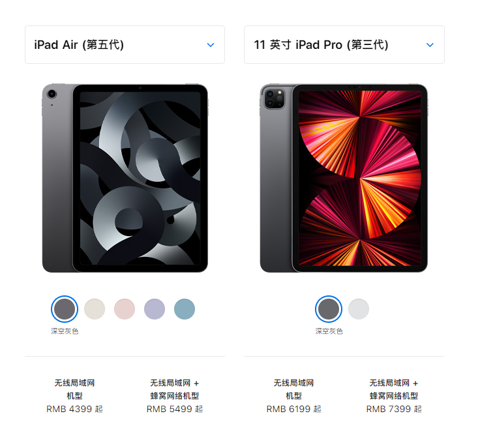
Task: Choose the pink iPad Air color swatch
Action: pyautogui.click(x=125, y=309)
